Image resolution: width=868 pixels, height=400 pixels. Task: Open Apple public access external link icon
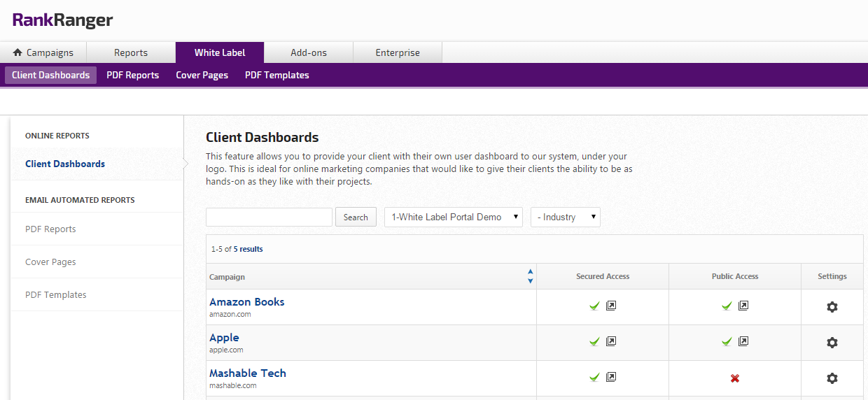[743, 341]
